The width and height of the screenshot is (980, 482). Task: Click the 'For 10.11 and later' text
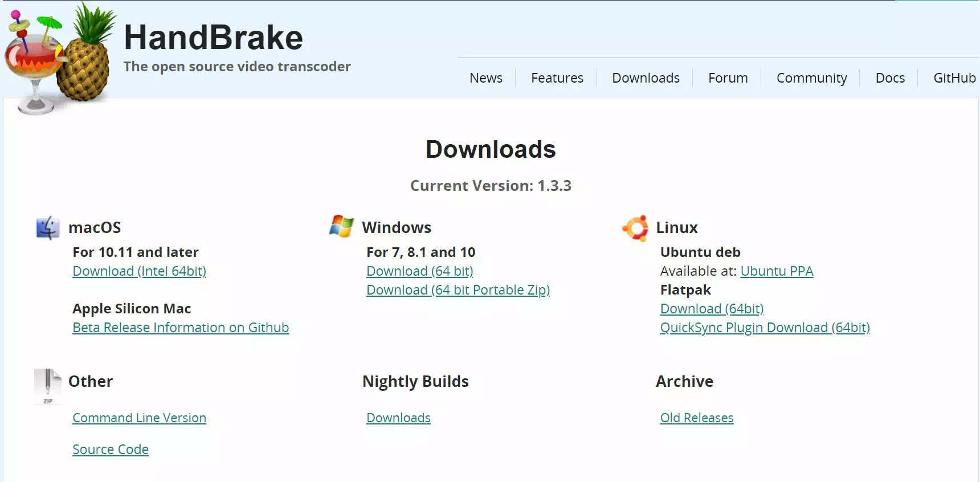(136, 252)
